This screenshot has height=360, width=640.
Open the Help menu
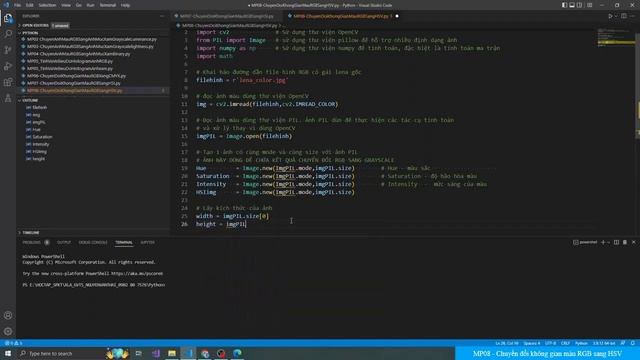click(125, 5)
